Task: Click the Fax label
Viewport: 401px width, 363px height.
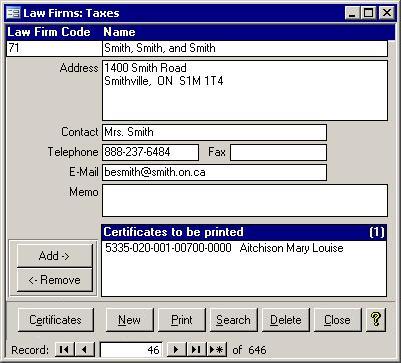Action: (217, 152)
